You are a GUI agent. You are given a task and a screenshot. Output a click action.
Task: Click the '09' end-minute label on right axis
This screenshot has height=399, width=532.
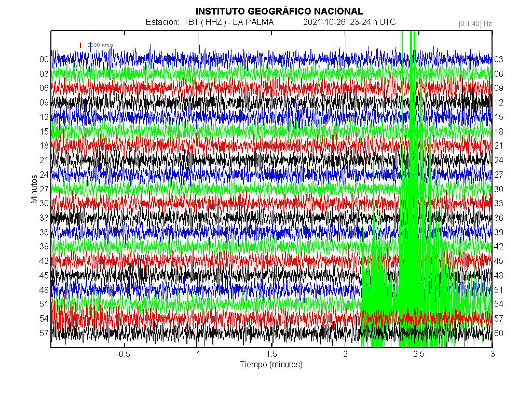[x=499, y=88]
